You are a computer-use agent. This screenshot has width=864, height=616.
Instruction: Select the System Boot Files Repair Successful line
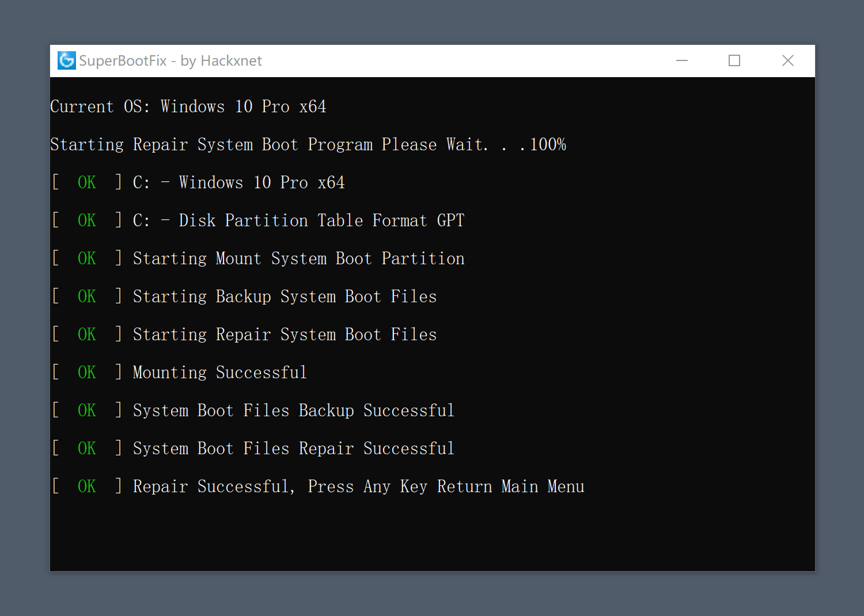(293, 448)
